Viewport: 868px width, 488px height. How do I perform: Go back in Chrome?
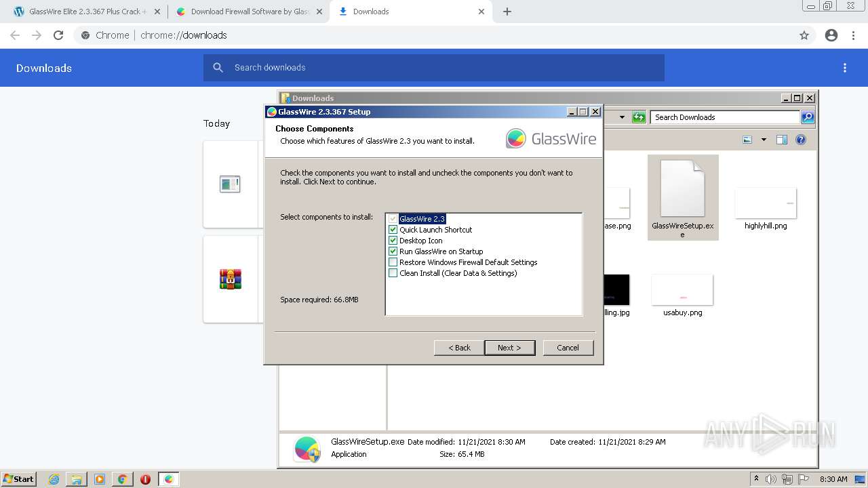(x=15, y=35)
